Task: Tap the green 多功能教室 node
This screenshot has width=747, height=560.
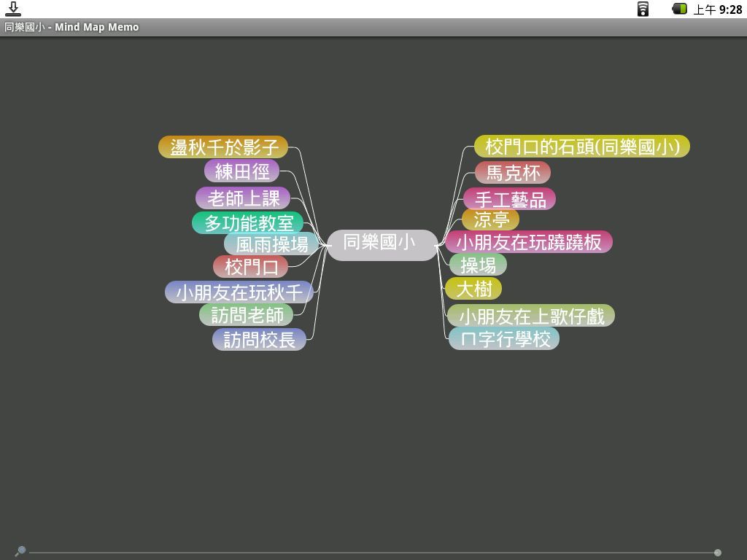Action: [x=248, y=223]
